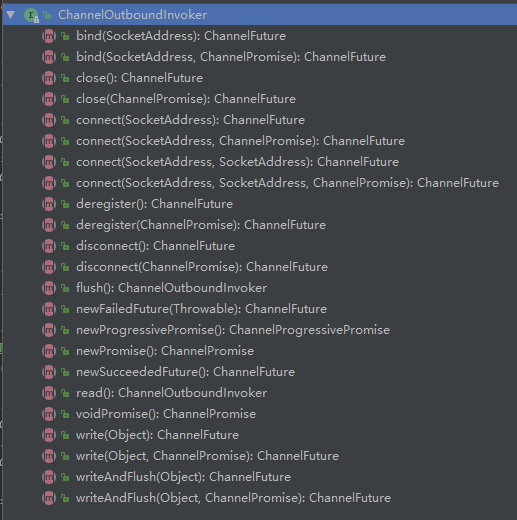Click method icon beside voidPromise()
The image size is (517, 520).
[x=49, y=414]
